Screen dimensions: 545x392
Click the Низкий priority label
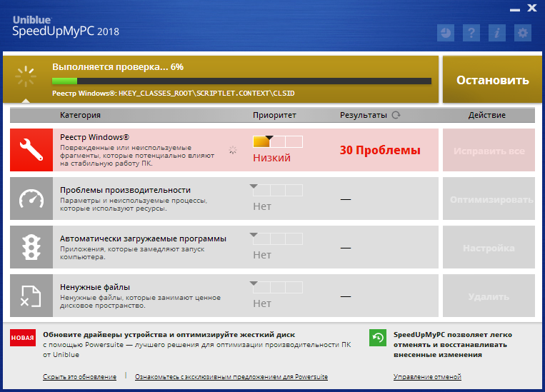tap(271, 158)
